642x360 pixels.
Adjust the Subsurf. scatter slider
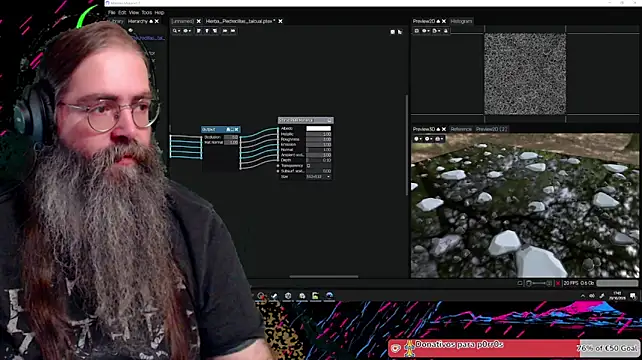pyautogui.click(x=319, y=171)
